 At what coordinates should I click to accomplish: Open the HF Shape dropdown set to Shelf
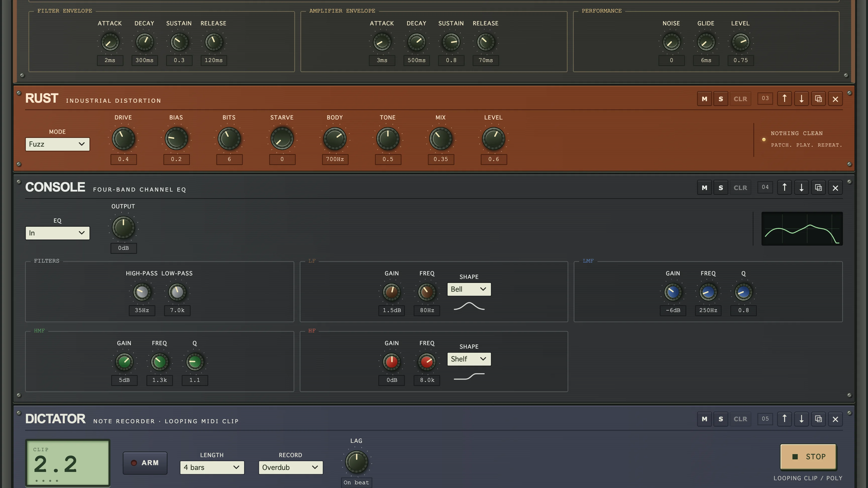pyautogui.click(x=469, y=359)
